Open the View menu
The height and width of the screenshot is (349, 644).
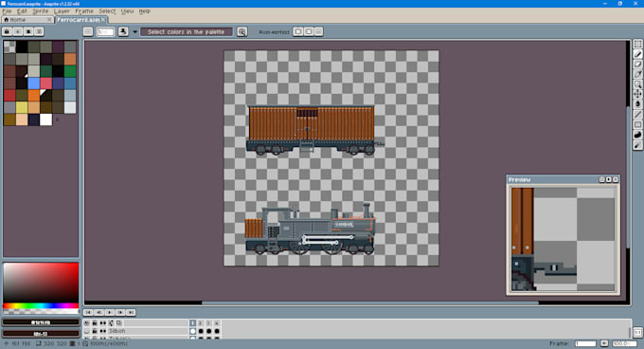(127, 11)
